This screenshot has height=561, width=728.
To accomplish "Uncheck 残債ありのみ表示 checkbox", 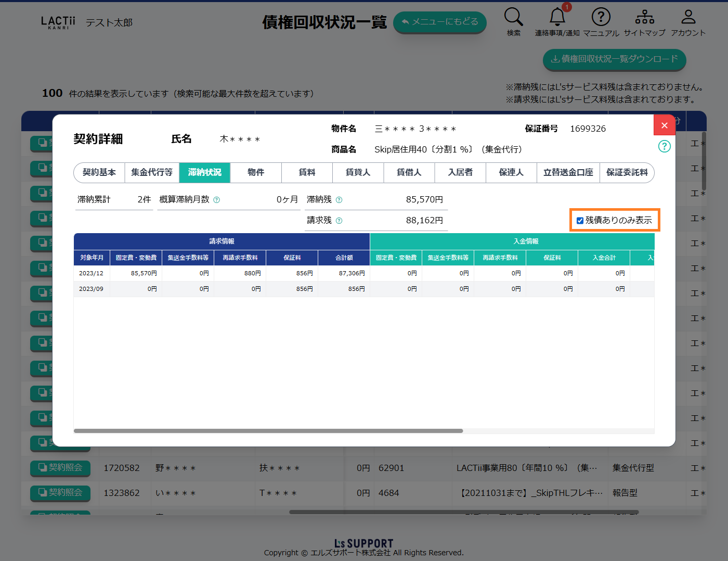I will (580, 221).
